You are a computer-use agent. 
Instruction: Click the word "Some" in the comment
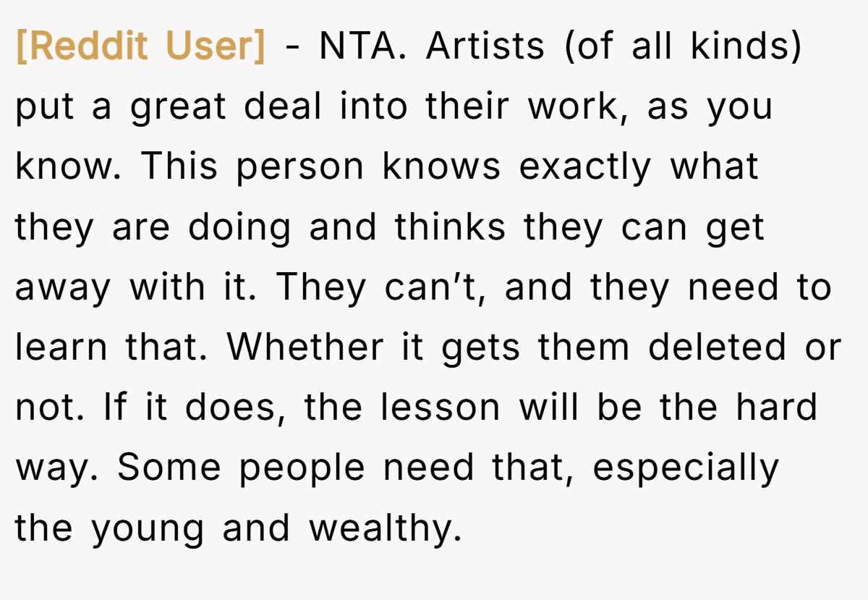pyautogui.click(x=169, y=469)
